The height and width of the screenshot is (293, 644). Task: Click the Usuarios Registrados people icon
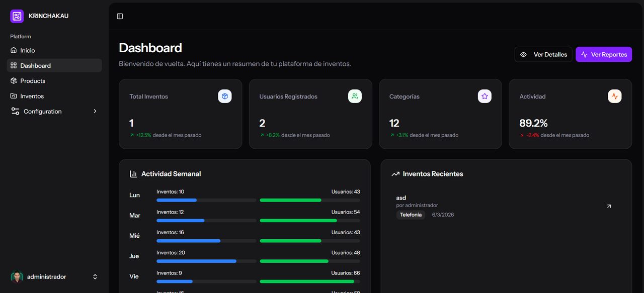[355, 96]
